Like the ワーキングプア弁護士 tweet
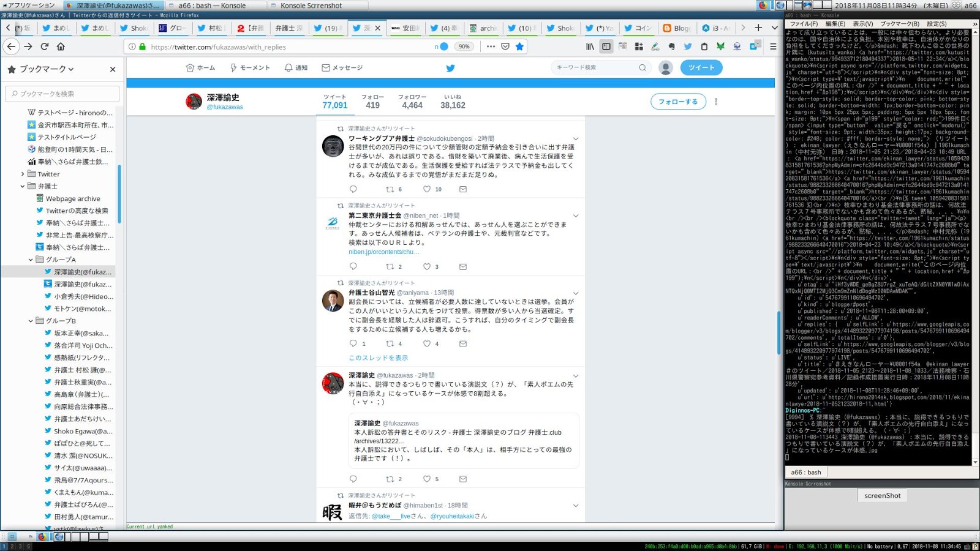Image resolution: width=980 pixels, height=551 pixels. (427, 189)
